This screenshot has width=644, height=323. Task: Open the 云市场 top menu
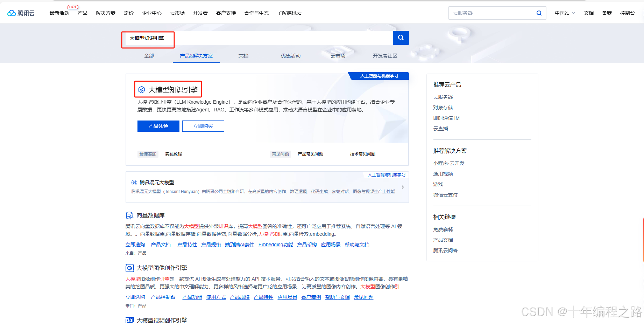click(177, 13)
